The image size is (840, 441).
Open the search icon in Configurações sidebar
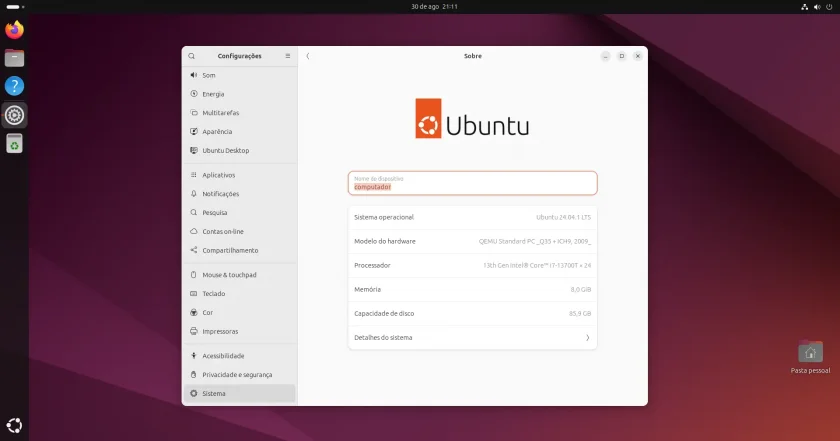click(x=192, y=56)
